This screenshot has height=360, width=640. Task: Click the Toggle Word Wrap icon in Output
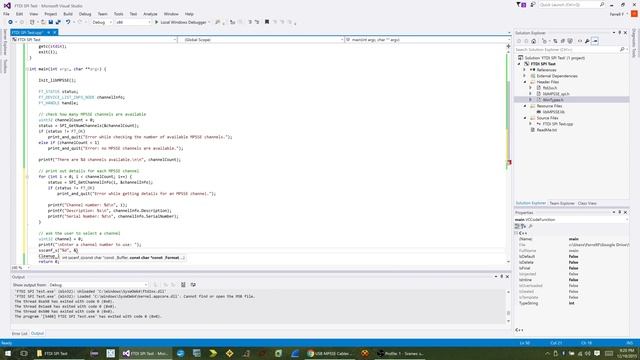(193, 285)
